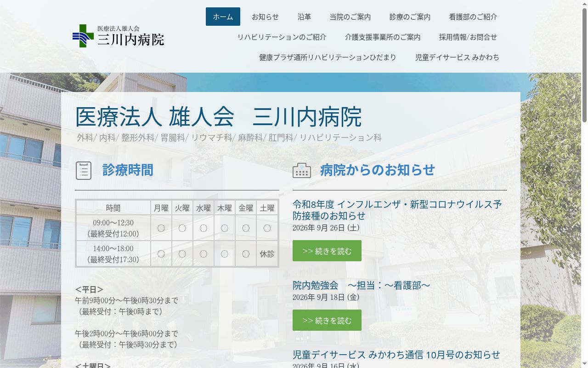The height and width of the screenshot is (368, 588).
Task: Open 当院のご案内 in the navigation
Action: click(x=350, y=17)
